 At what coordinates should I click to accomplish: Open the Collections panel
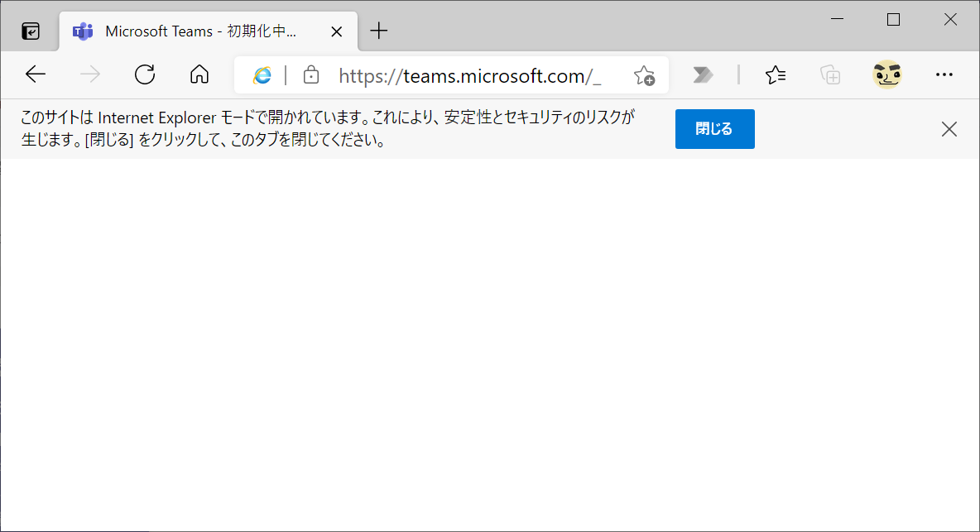[x=830, y=75]
